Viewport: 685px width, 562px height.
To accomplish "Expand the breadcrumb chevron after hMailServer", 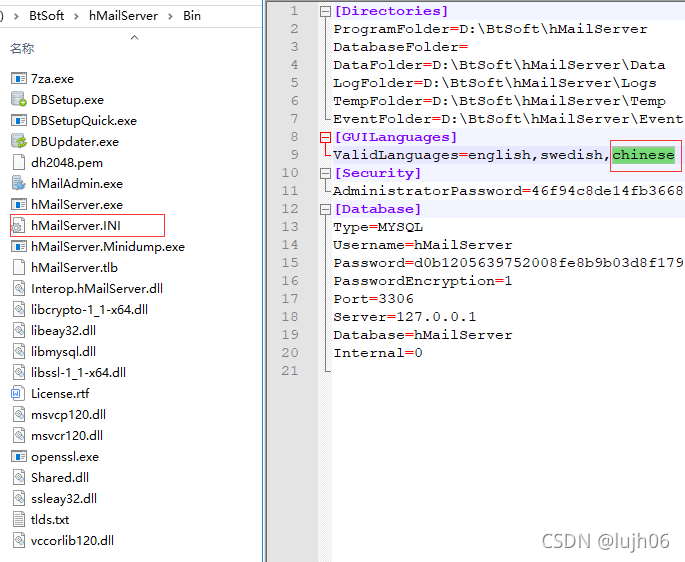I will tap(170, 16).
